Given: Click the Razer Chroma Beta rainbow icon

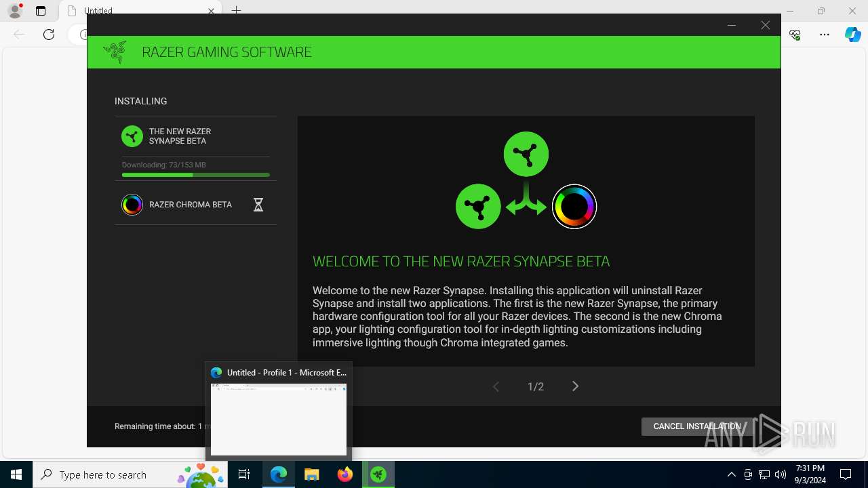Looking at the screenshot, I should 132,205.
